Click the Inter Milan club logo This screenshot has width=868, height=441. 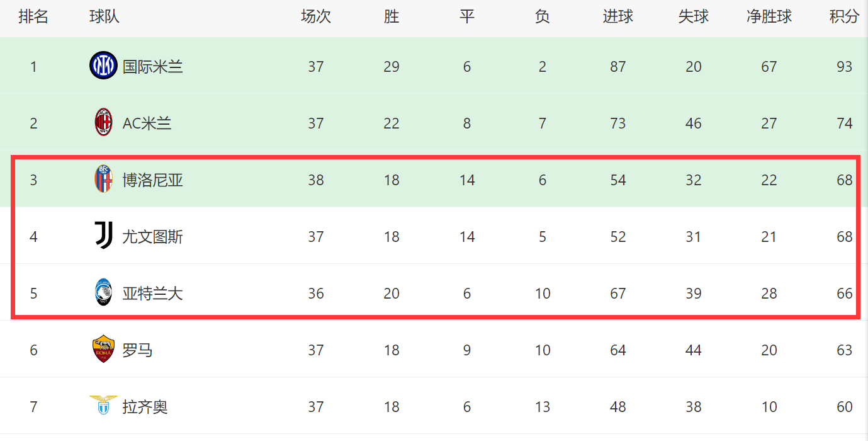click(x=103, y=66)
